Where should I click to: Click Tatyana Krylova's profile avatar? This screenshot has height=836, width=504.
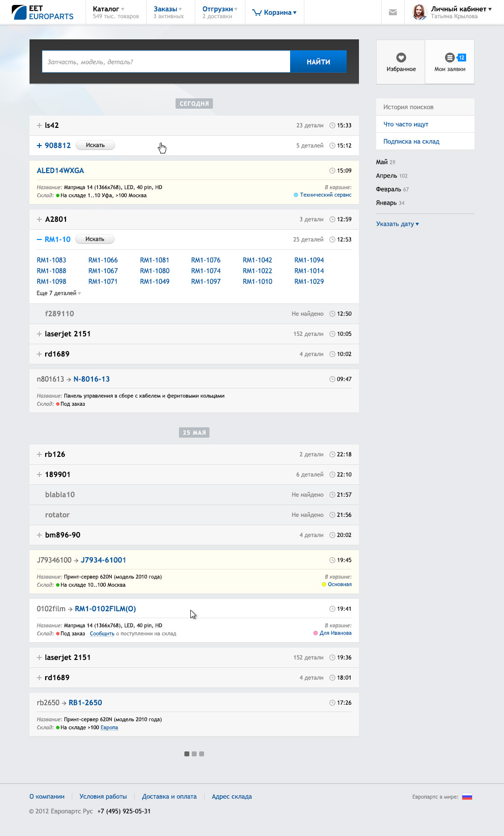419,12
